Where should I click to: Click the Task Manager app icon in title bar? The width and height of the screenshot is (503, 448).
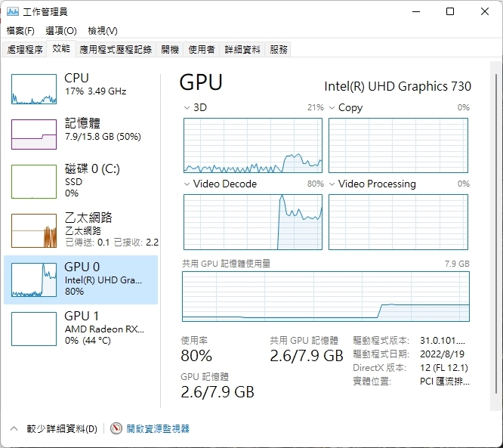point(13,11)
